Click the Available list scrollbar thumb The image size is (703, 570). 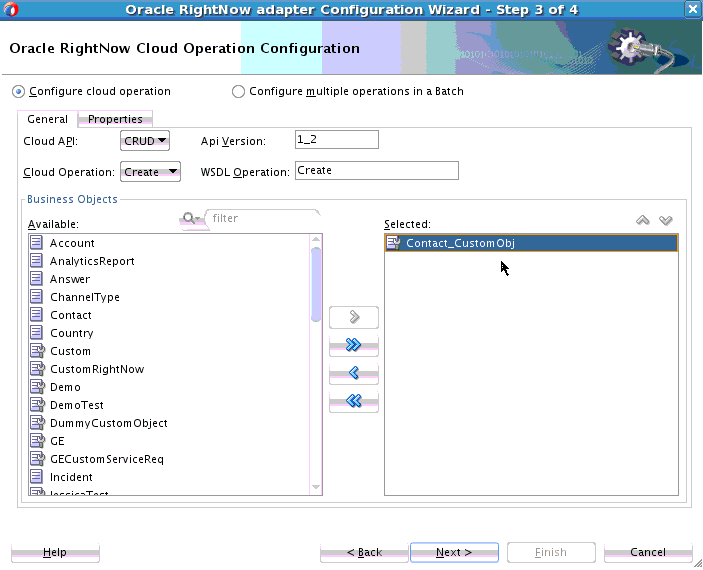pyautogui.click(x=316, y=284)
